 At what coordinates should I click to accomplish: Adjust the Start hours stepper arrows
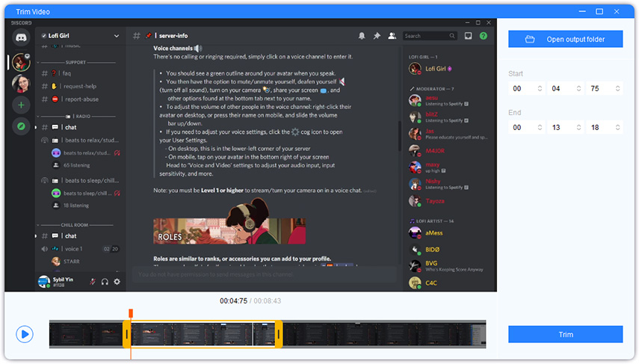[540, 88]
